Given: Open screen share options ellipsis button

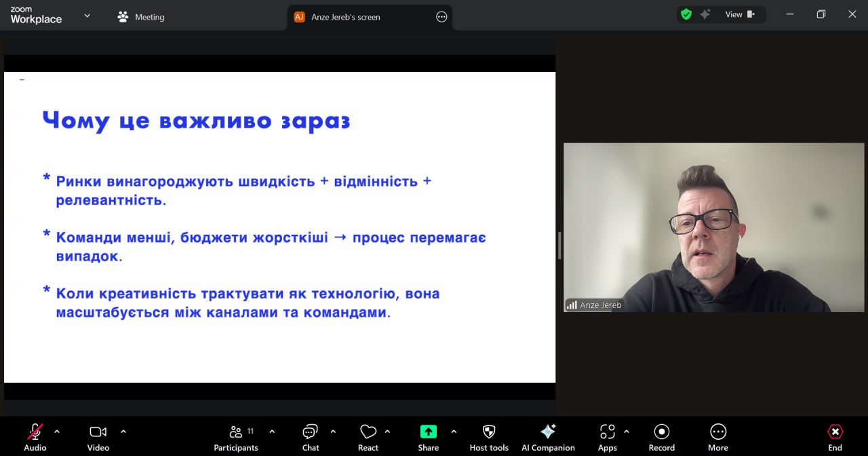Looking at the screenshot, I should 441,17.
